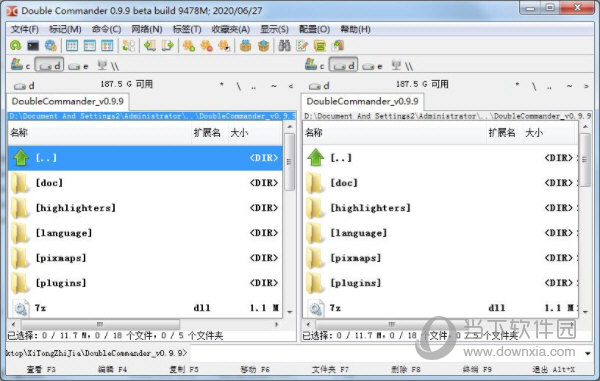Click right panel '>' mirror-path button
The width and height of the screenshot is (600, 381).
coord(586,86)
